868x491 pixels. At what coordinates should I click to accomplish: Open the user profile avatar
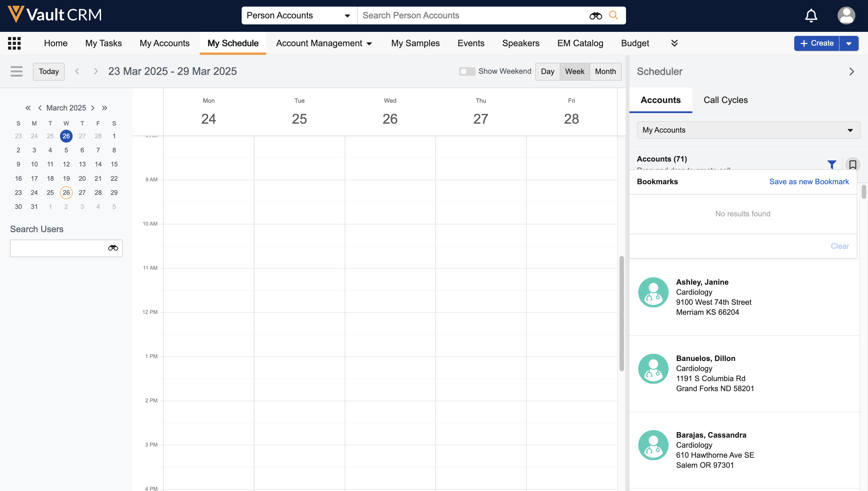846,15
